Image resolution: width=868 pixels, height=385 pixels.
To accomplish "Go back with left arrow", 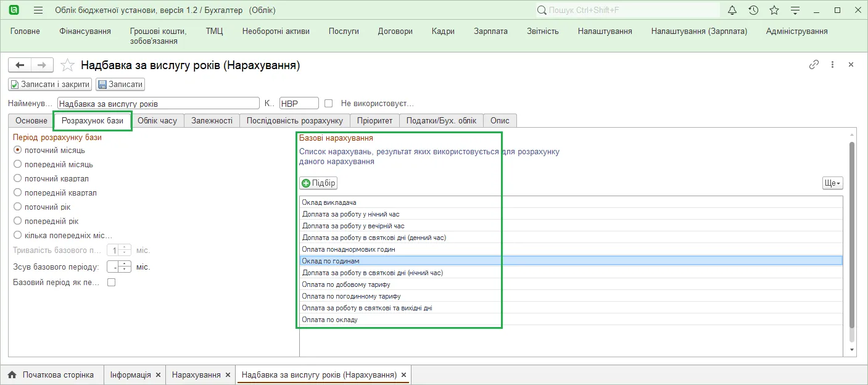I will pyautogui.click(x=20, y=65).
